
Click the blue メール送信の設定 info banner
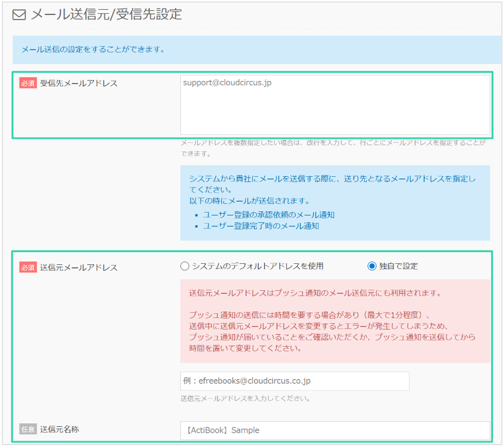256,50
